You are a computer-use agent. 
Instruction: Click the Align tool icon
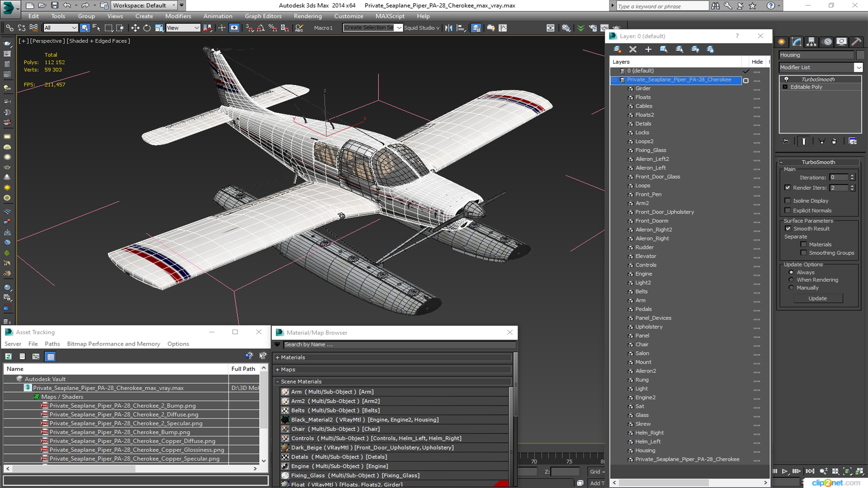(x=461, y=28)
